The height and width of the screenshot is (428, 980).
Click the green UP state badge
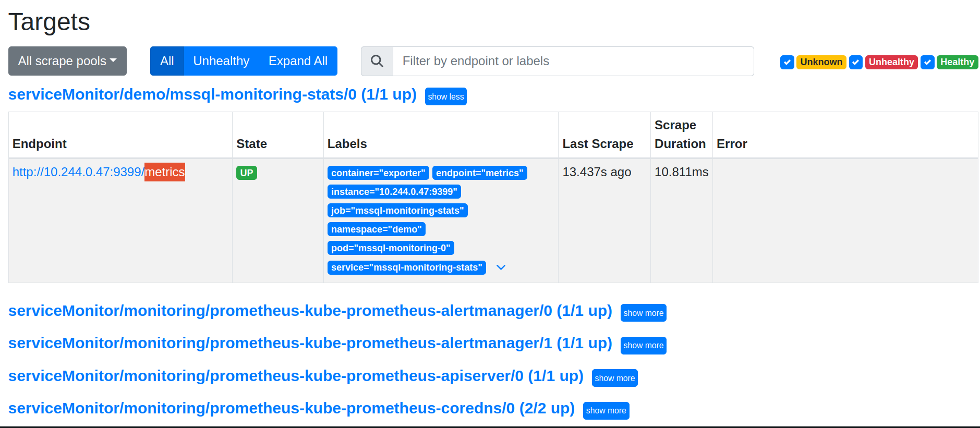point(246,173)
